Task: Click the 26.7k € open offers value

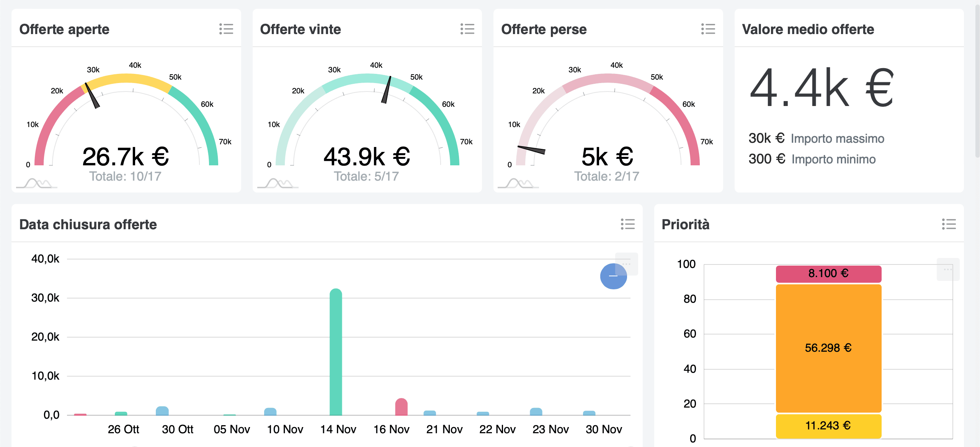Action: [x=126, y=157]
